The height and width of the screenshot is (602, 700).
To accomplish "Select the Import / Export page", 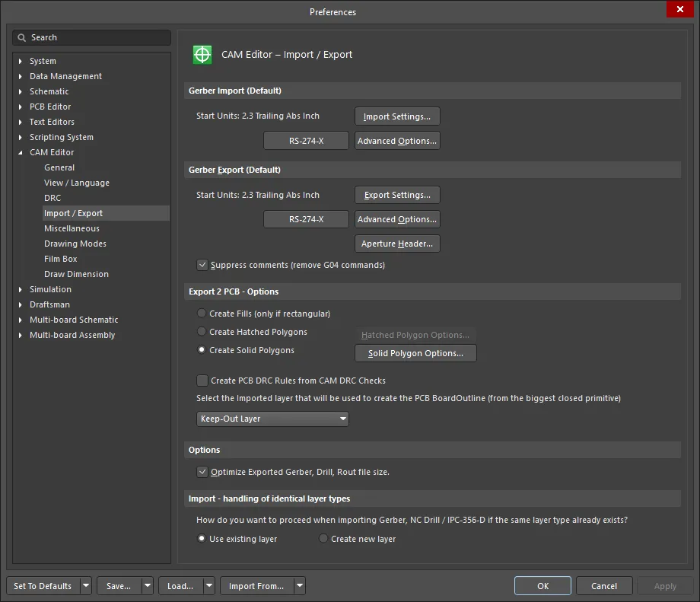I will pyautogui.click(x=106, y=213).
